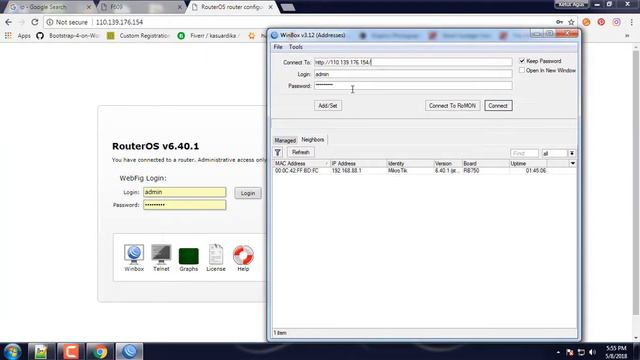
Task: Click the Add/Set button
Action: 328,106
